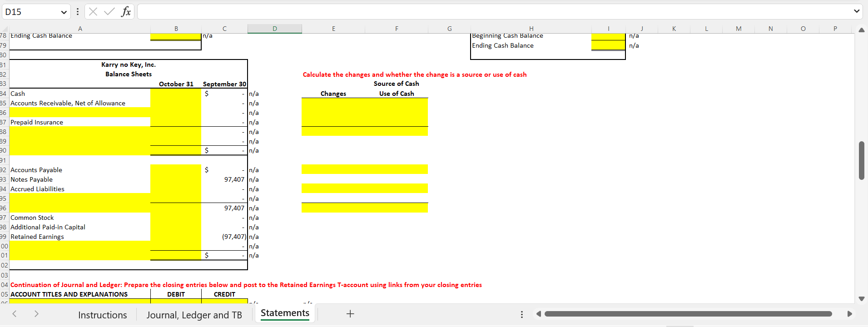Open Journal, Ledger and TB sheet tab
This screenshot has width=868, height=327.
point(194,315)
